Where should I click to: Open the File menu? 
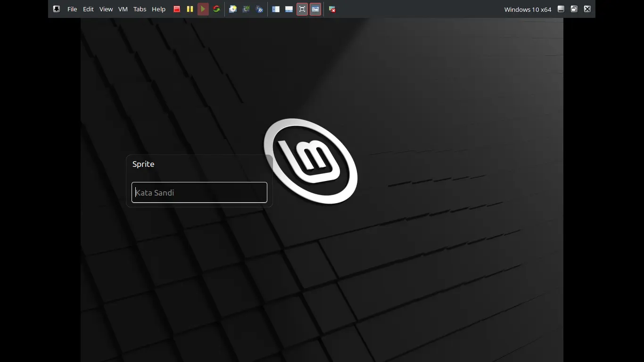(x=72, y=9)
